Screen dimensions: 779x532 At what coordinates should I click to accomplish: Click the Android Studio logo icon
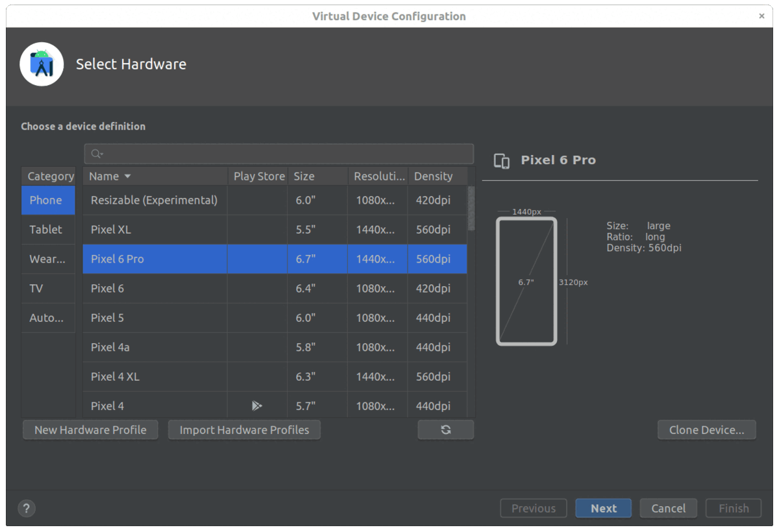pos(42,64)
